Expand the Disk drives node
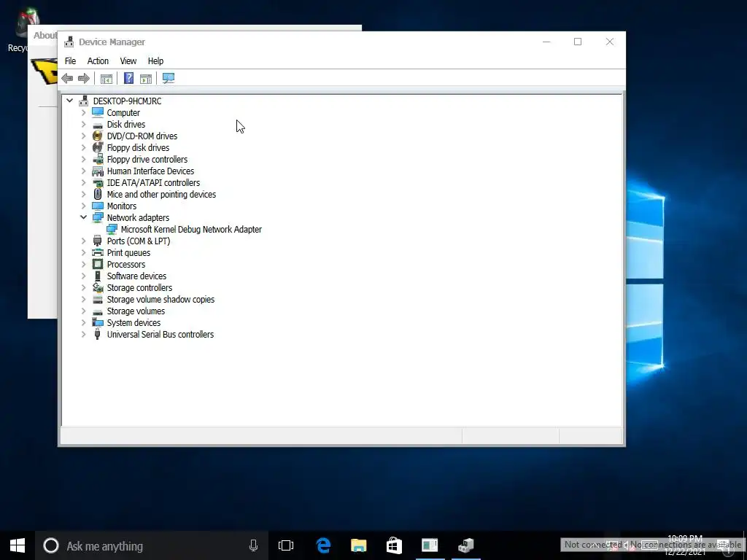Screen dimensions: 747x560 83,124
